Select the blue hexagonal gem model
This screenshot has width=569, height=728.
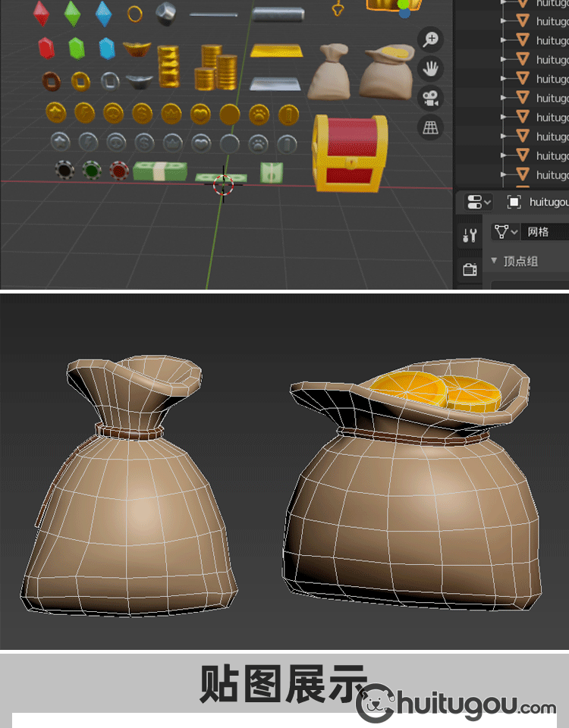(x=107, y=49)
